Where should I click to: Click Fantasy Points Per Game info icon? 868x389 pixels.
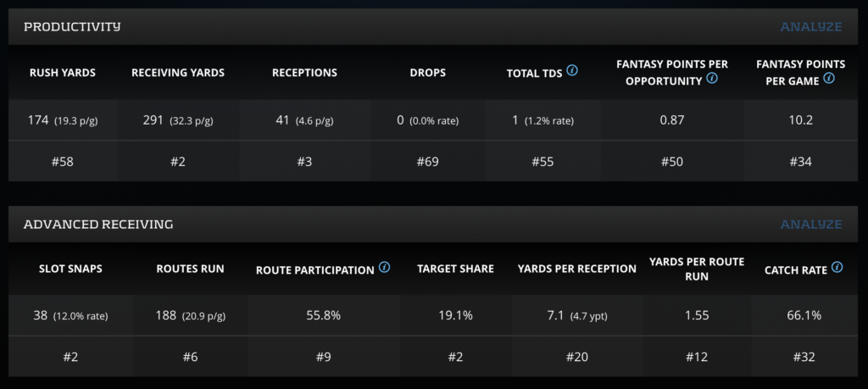[x=829, y=79]
